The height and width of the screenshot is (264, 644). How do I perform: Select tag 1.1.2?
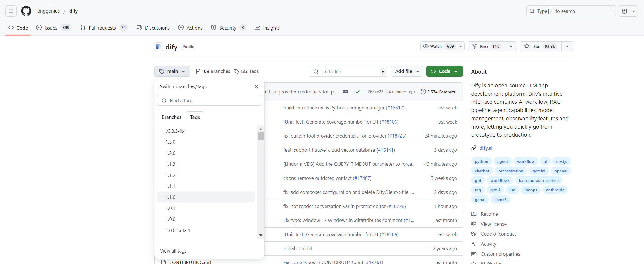(x=206, y=175)
